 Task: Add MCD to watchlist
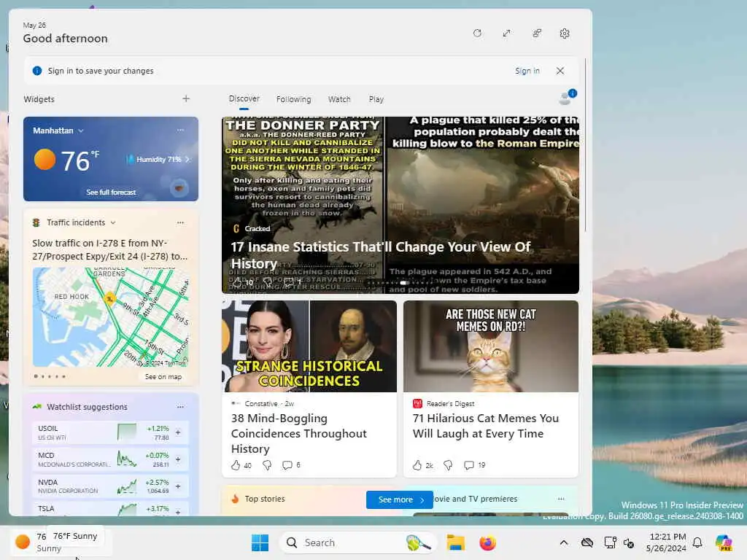tap(178, 459)
